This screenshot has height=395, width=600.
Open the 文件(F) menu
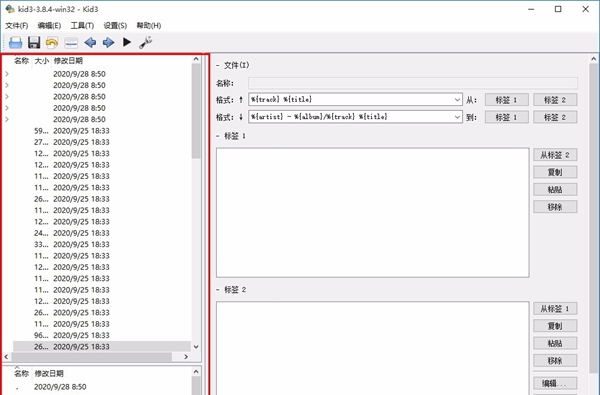(16, 26)
